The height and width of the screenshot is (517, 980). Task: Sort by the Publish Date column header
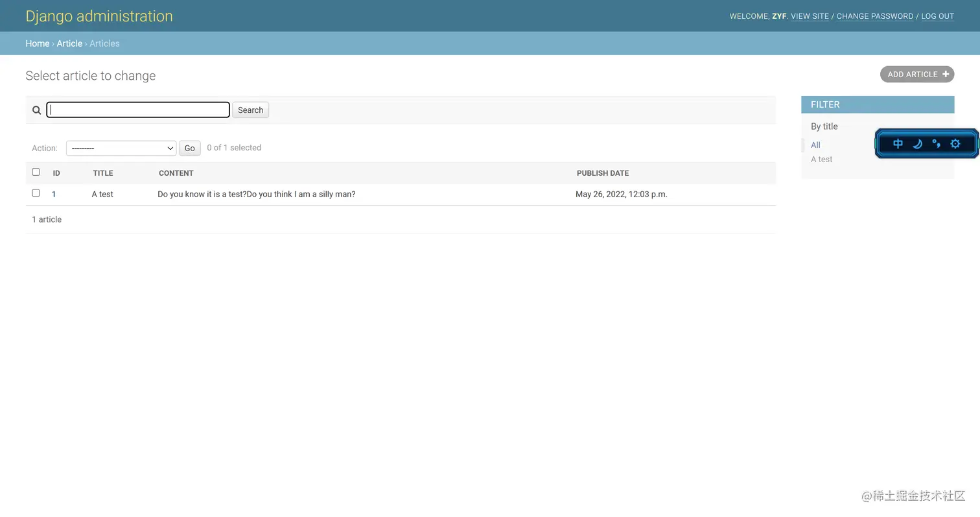pyautogui.click(x=603, y=173)
